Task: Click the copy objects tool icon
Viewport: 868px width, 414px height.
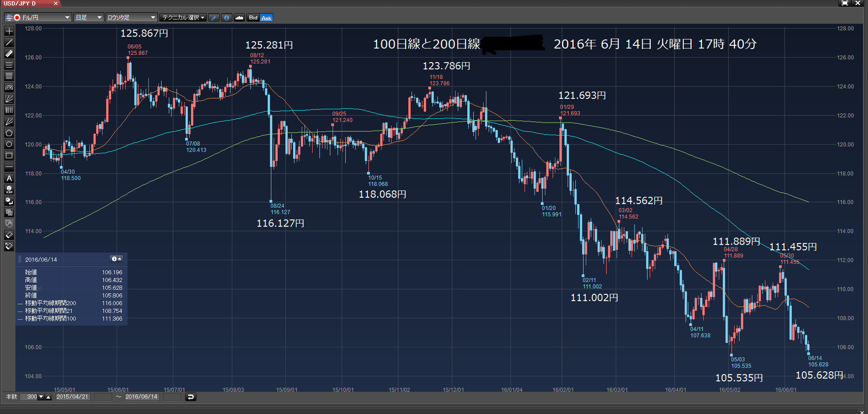Action: coord(9,212)
